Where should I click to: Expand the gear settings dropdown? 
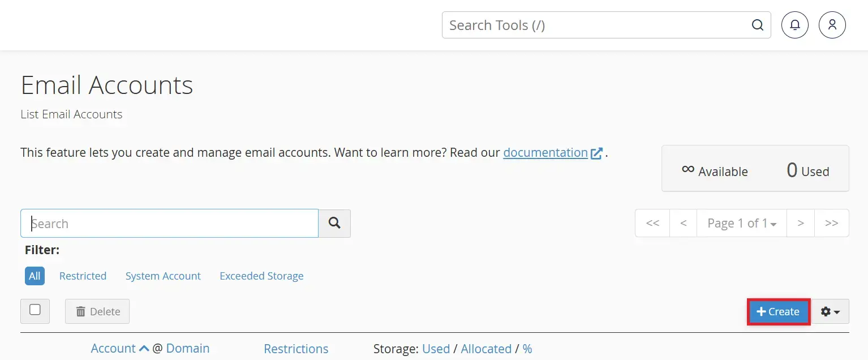[830, 311]
